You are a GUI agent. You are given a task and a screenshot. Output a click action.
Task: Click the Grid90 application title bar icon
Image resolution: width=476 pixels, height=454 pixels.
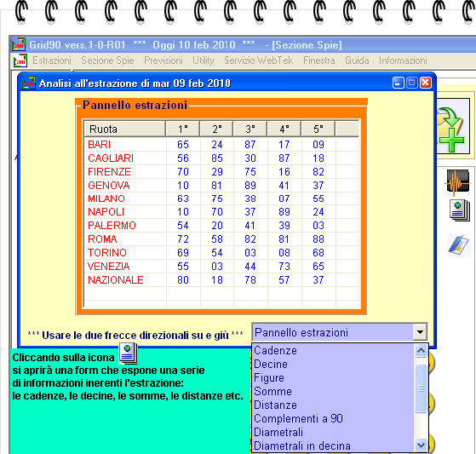[x=18, y=45]
